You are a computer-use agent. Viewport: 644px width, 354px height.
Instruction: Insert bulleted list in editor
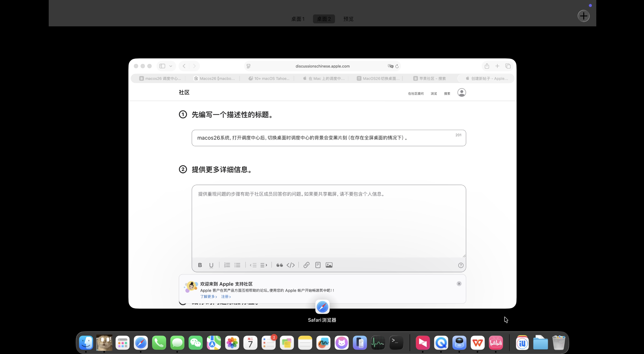[237, 265]
